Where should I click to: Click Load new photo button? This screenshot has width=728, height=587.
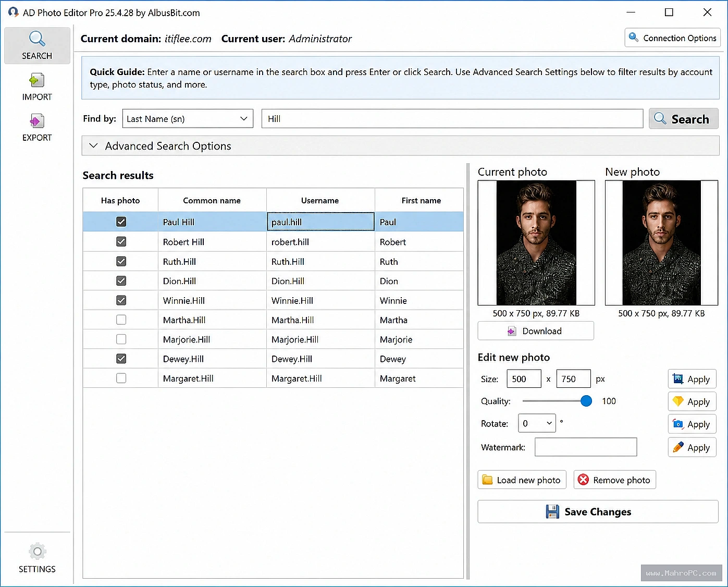(x=522, y=480)
